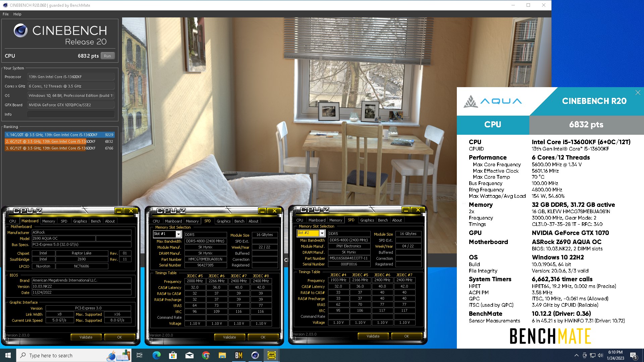Screen dimensions: 644x362
Task: Close the first CPU-Z Mainboard window
Action: pos(131,211)
